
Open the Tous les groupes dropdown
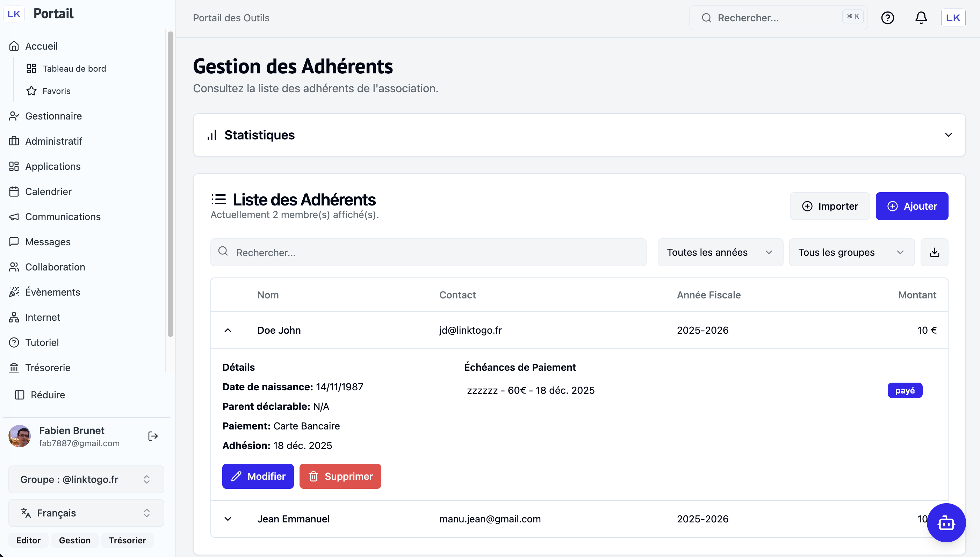click(x=851, y=252)
